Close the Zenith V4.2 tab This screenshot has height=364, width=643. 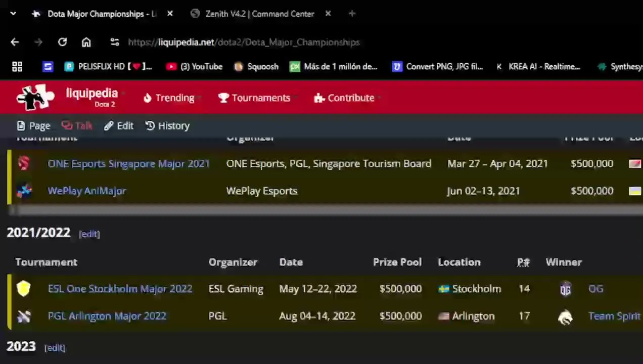click(x=328, y=14)
